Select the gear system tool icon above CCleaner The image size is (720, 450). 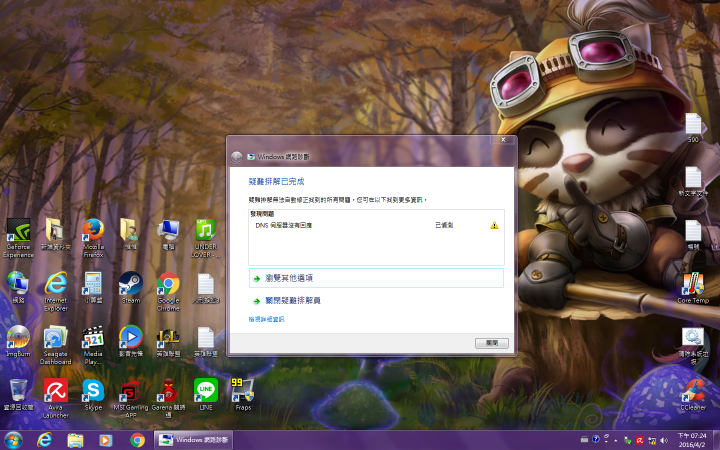tap(693, 345)
